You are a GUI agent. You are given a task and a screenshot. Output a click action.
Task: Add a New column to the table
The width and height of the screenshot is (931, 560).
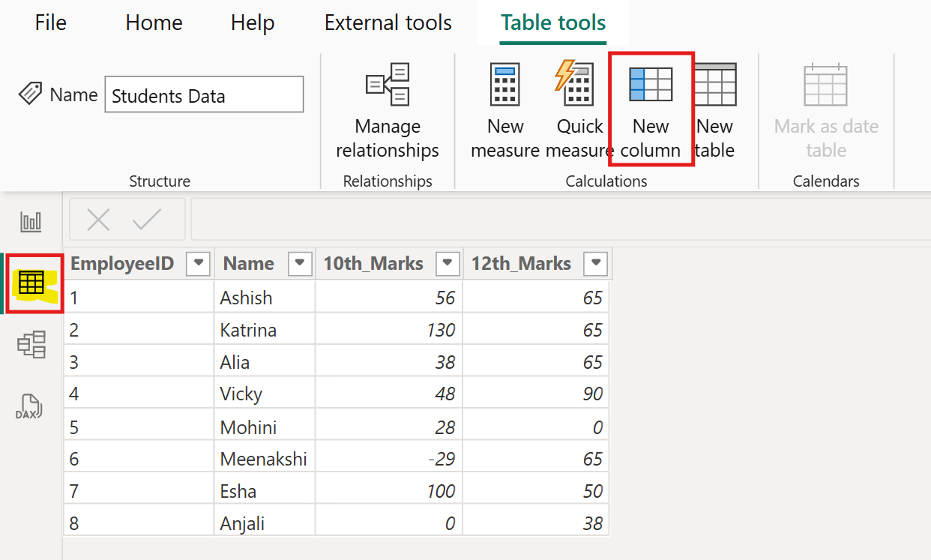coord(649,109)
